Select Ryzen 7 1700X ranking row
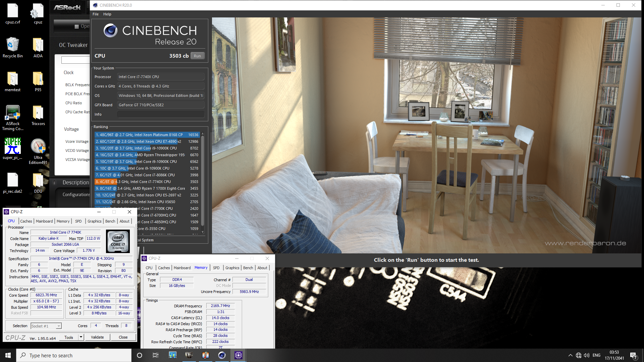Viewport: 644px width, 362px height. click(x=147, y=188)
